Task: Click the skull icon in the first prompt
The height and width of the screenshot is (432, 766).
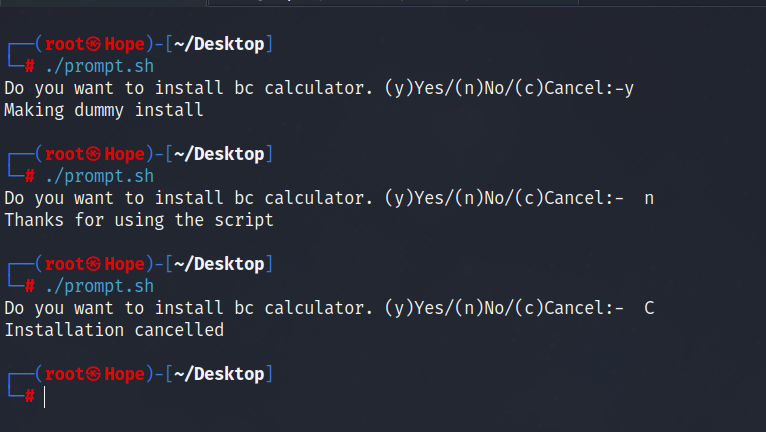Action: (93, 45)
